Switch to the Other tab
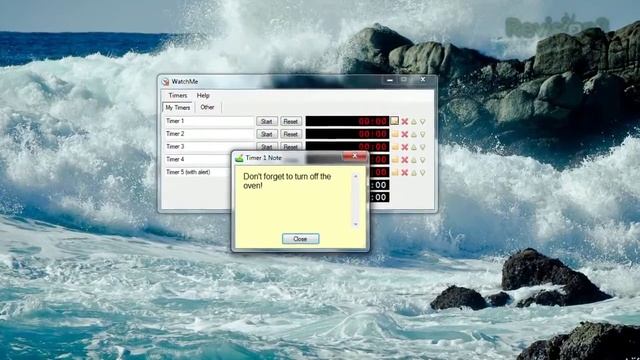The height and width of the screenshot is (360, 640). (x=207, y=107)
